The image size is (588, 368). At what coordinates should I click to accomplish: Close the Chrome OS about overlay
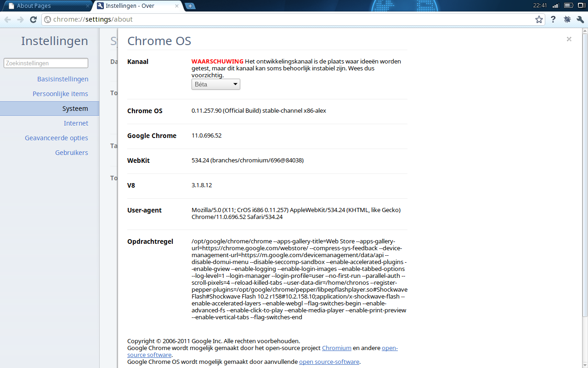pos(569,39)
